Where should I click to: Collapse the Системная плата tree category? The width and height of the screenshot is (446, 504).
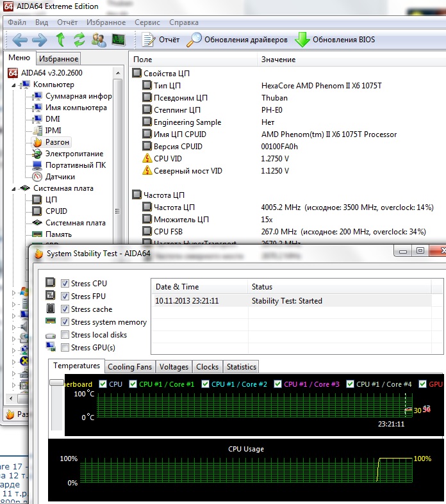(x=14, y=189)
